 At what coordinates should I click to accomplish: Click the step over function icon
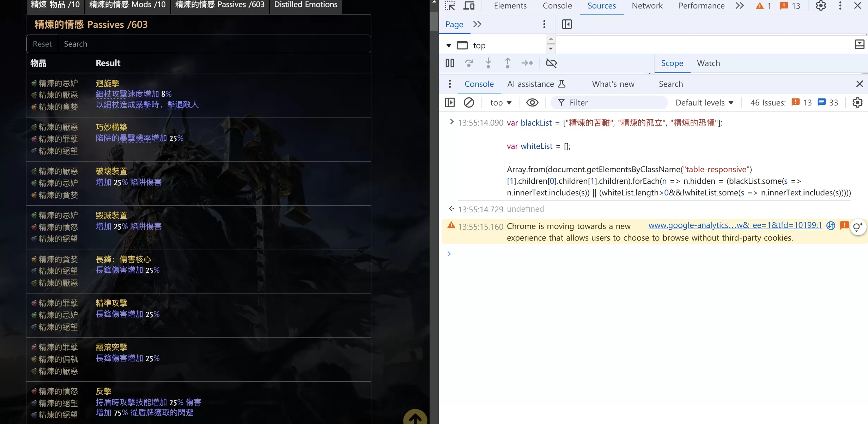pos(469,63)
